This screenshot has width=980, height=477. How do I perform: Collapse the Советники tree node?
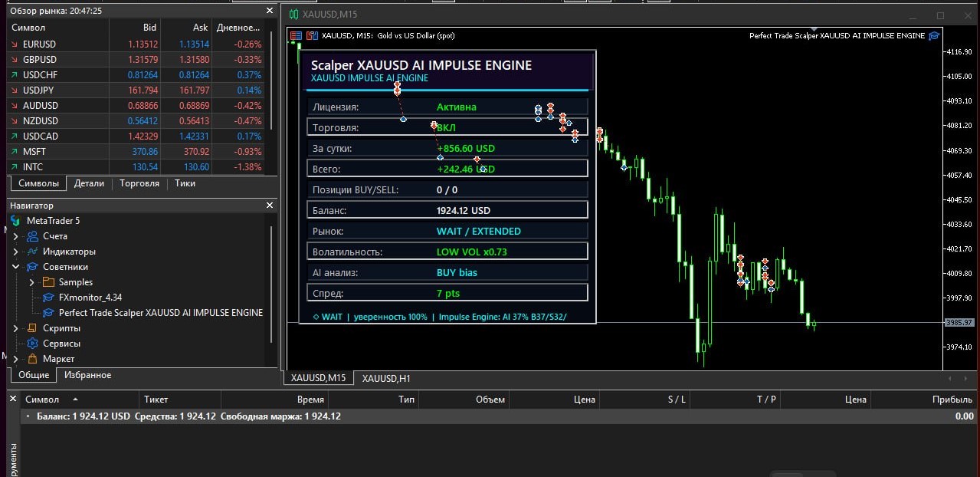pyautogui.click(x=15, y=267)
